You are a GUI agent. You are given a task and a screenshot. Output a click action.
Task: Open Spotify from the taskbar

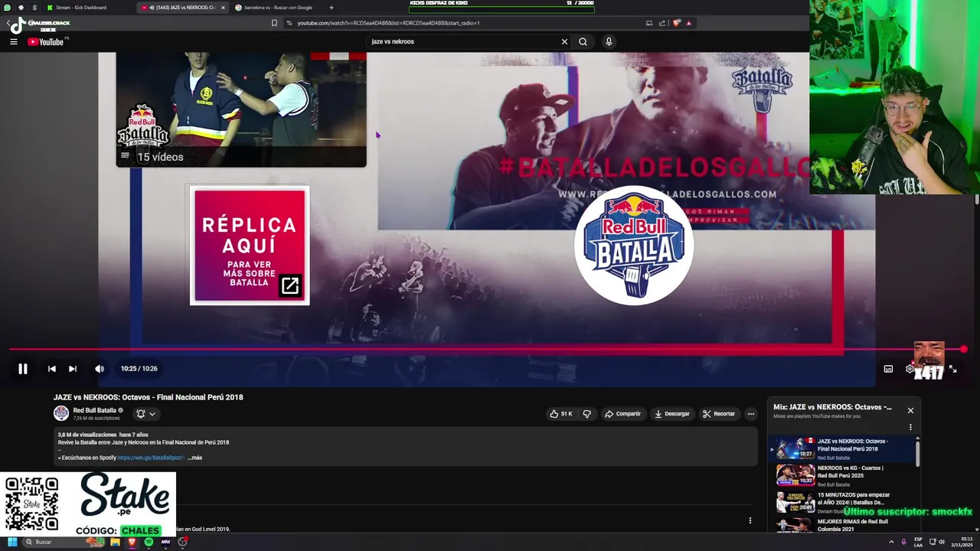click(149, 542)
